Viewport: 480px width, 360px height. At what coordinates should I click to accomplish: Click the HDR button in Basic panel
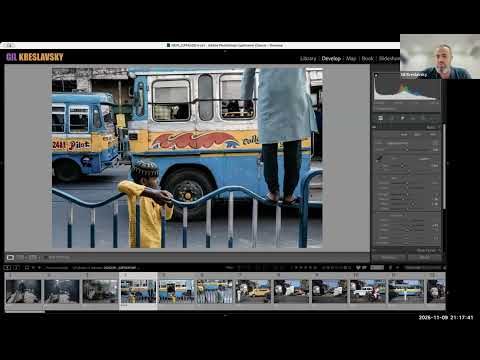433,134
